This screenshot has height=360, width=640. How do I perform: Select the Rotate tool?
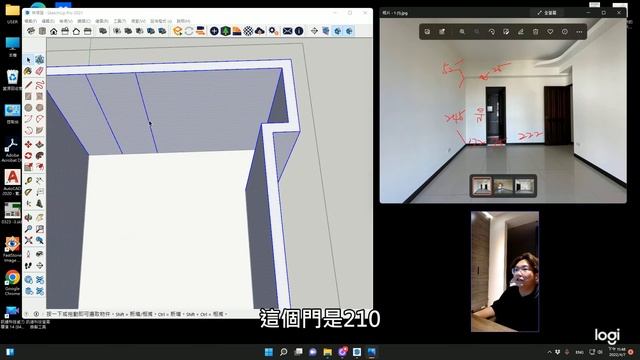pos(28,156)
